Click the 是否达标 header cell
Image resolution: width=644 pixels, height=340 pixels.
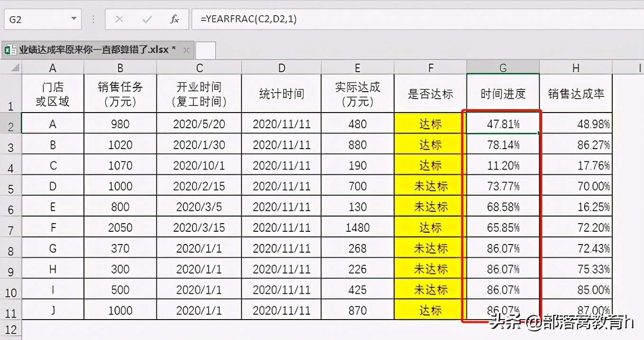pos(430,94)
